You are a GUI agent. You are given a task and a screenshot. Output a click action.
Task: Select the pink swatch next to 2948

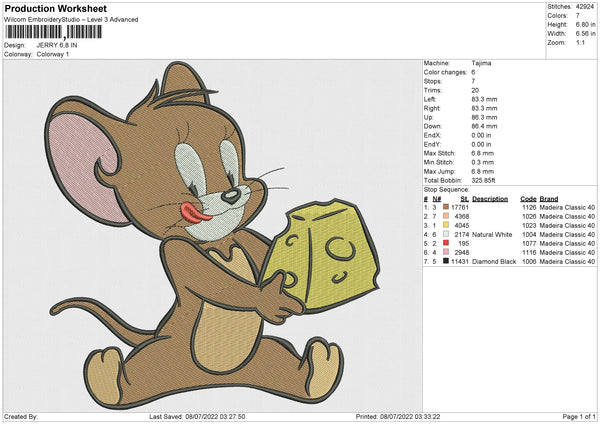click(x=446, y=252)
